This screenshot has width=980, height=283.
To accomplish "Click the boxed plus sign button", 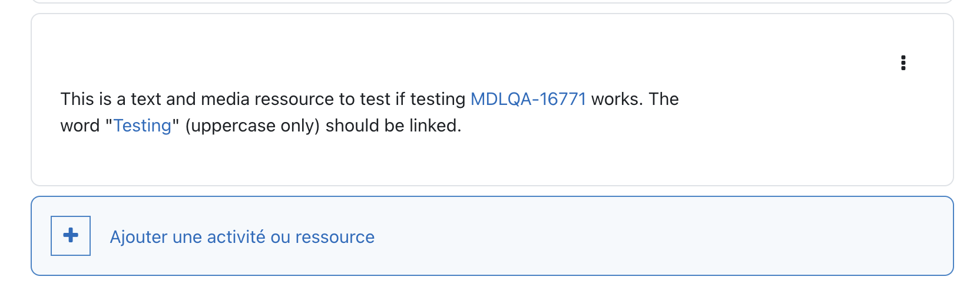I will tap(71, 235).
